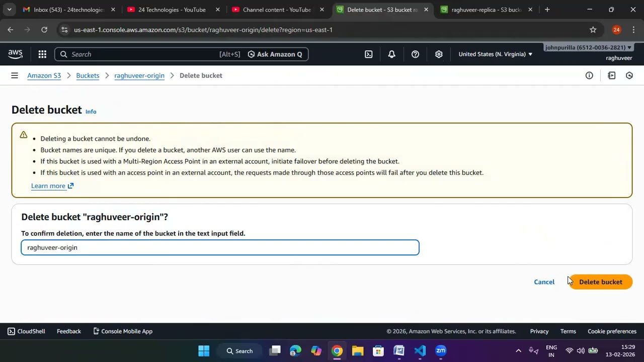The height and width of the screenshot is (362, 644).
Task: Open the AWS home logo
Action: [x=15, y=54]
